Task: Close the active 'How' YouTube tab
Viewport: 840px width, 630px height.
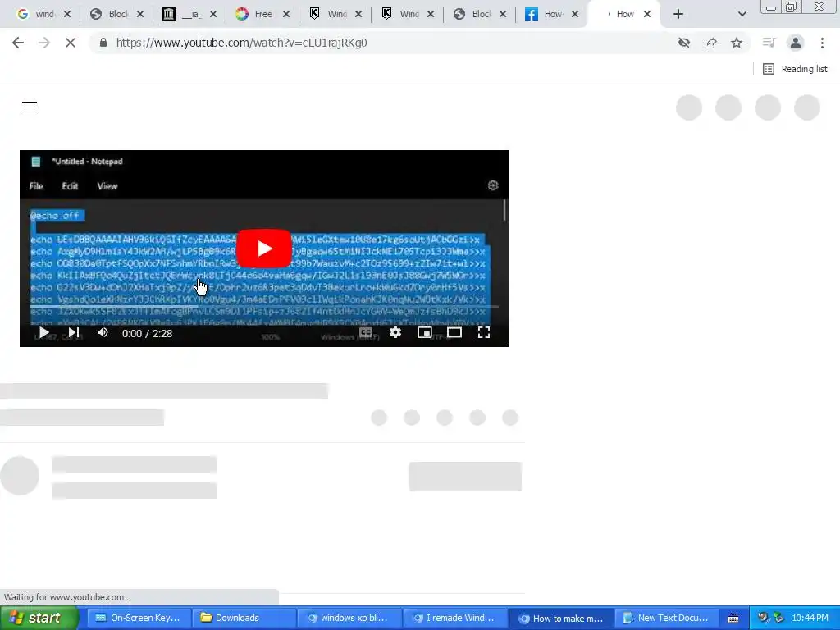Action: (x=647, y=15)
